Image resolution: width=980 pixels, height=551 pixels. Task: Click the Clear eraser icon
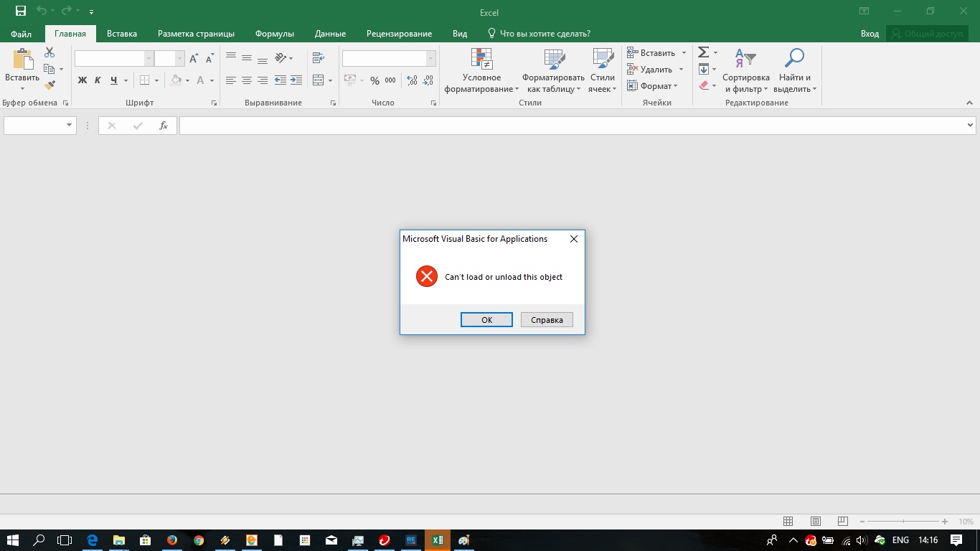coord(704,85)
